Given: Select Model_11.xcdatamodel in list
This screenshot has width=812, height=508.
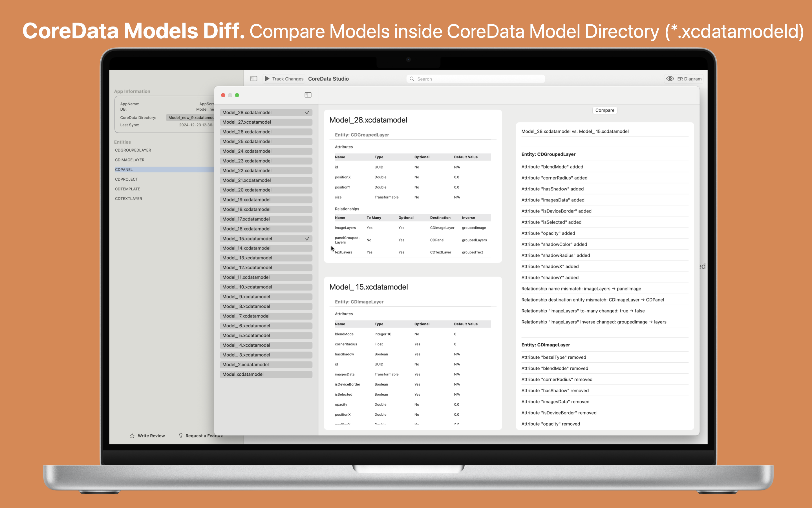Looking at the screenshot, I should coord(266,277).
